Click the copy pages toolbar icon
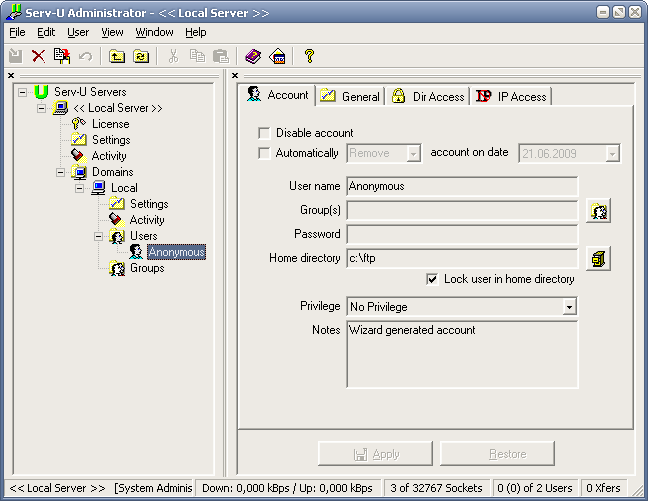This screenshot has height=501, width=648. tap(197, 56)
